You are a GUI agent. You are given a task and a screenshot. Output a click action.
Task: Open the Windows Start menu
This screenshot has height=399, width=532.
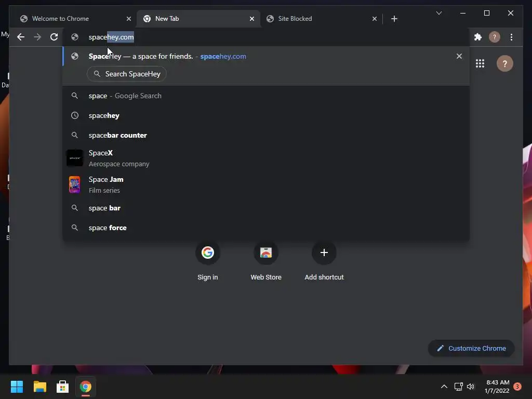tap(17, 387)
